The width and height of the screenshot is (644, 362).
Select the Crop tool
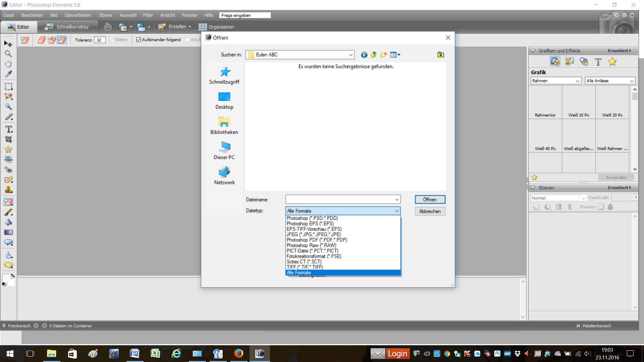click(x=8, y=139)
